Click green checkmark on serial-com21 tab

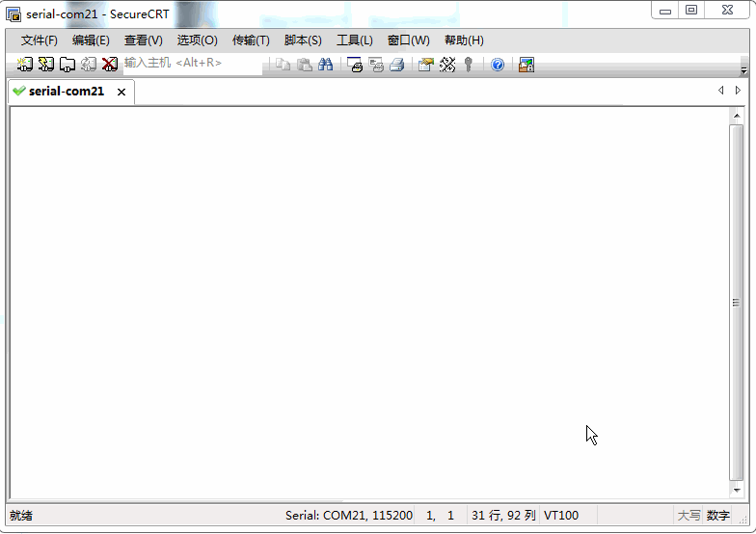click(19, 91)
